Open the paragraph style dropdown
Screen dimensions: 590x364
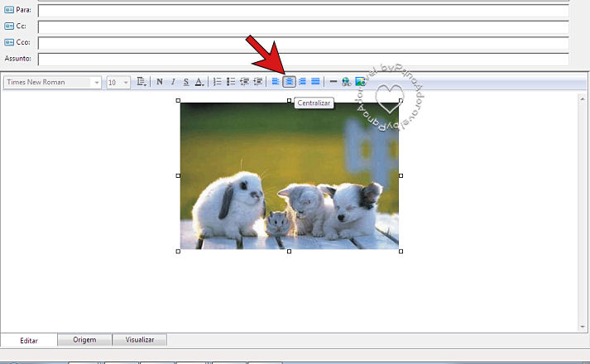pos(142,82)
